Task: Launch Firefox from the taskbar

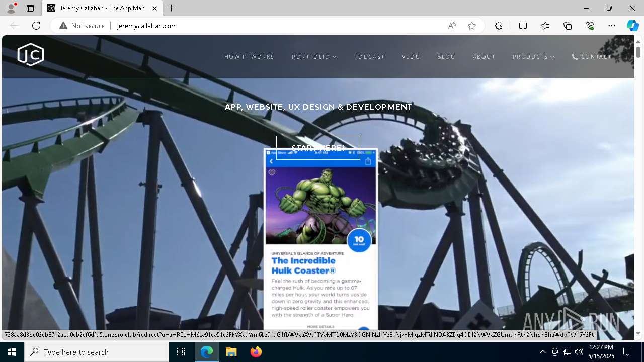Action: point(256,352)
